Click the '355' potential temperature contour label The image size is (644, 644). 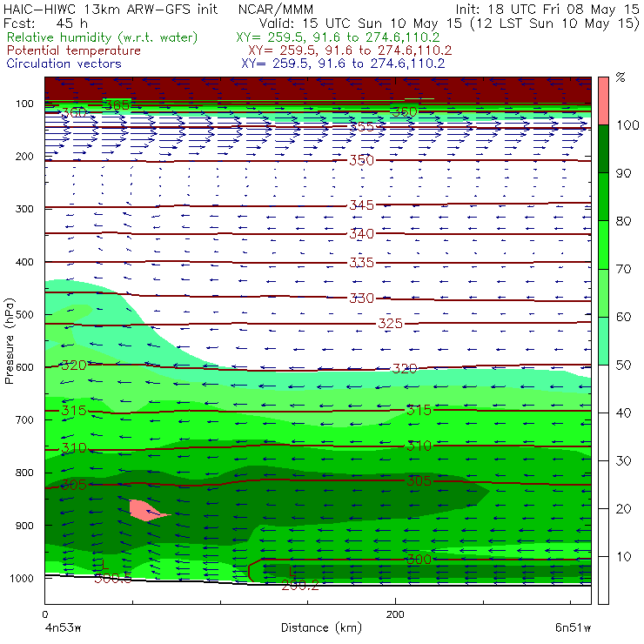pyautogui.click(x=362, y=126)
